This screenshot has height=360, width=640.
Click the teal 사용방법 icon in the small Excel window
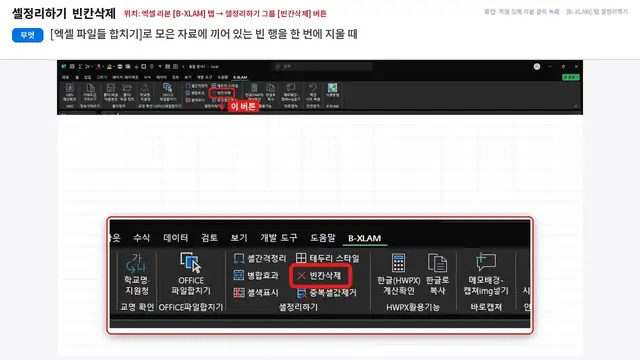pos(332,87)
